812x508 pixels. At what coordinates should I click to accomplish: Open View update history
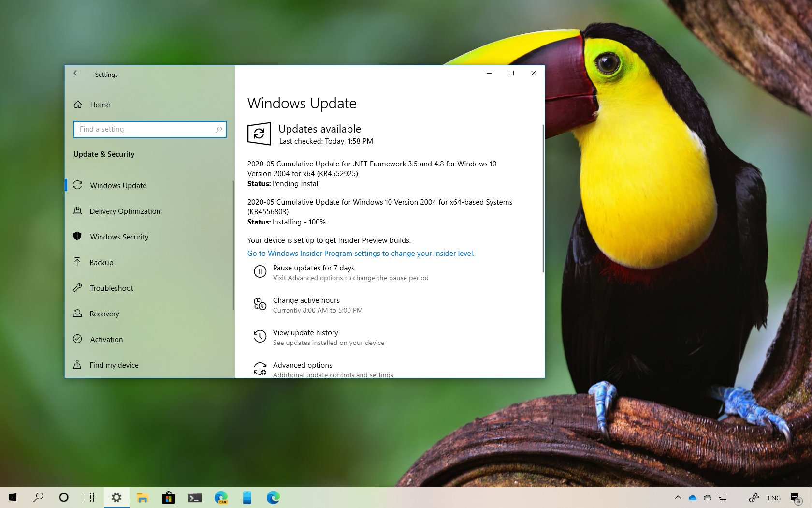(x=305, y=333)
